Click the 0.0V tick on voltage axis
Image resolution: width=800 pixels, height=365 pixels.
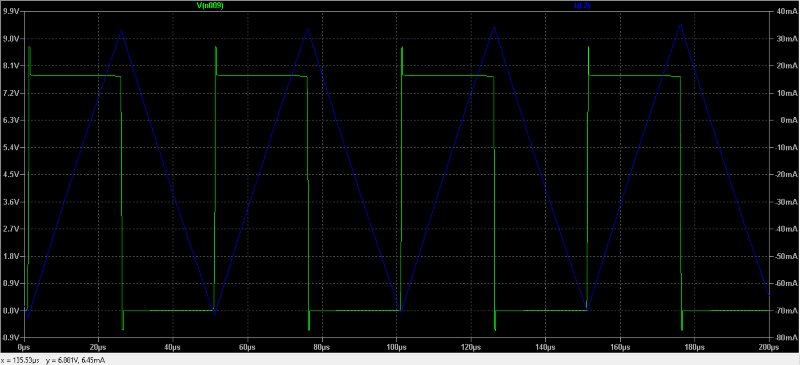[11, 310]
